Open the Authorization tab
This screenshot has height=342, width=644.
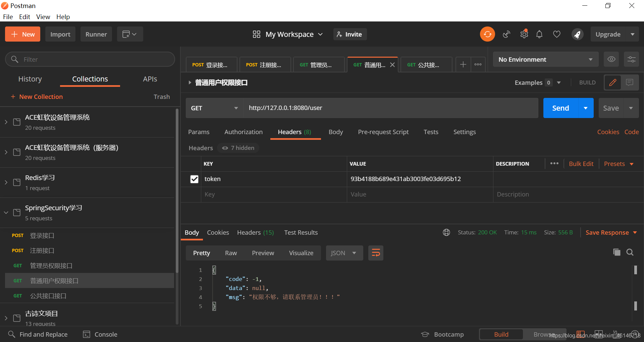click(244, 132)
